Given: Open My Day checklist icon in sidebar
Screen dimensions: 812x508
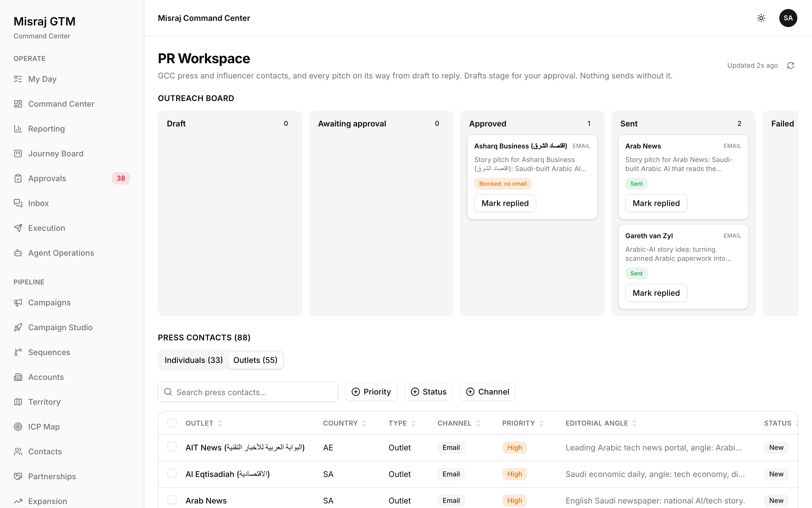Looking at the screenshot, I should pyautogui.click(x=18, y=79).
